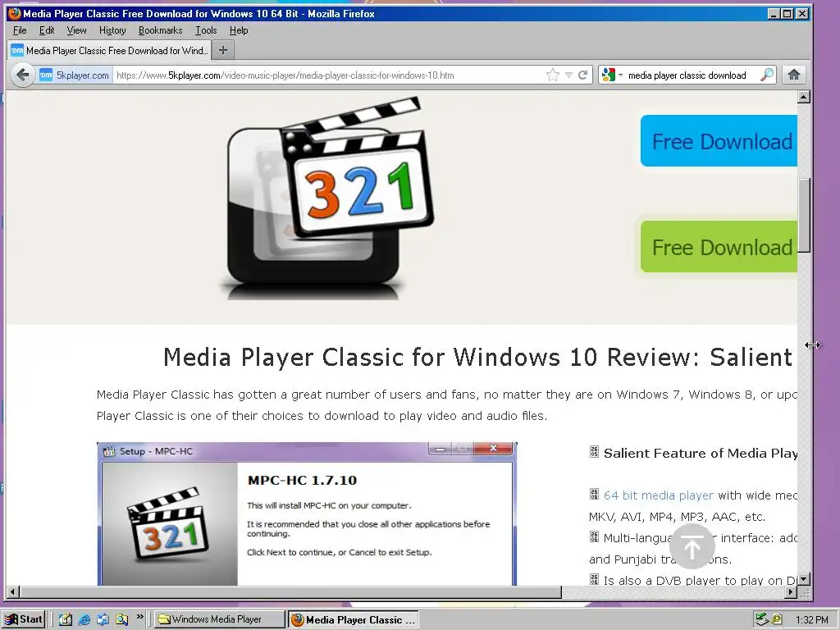Go back with the Firefox back arrow
This screenshot has width=840, height=630.
point(22,75)
